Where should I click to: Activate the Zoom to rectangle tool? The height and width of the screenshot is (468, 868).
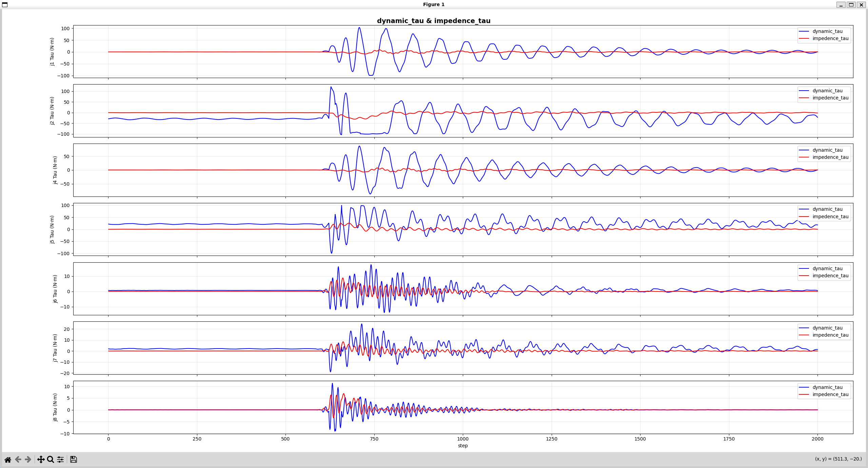tap(51, 460)
